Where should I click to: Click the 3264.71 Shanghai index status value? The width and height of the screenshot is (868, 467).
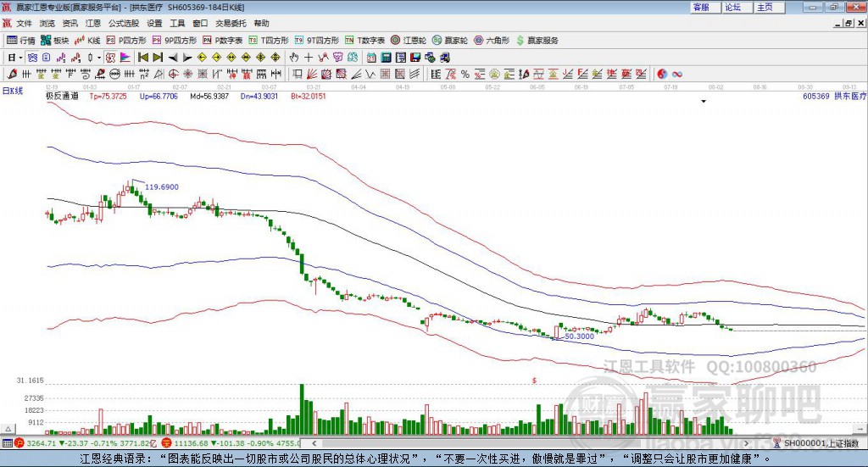(41, 443)
